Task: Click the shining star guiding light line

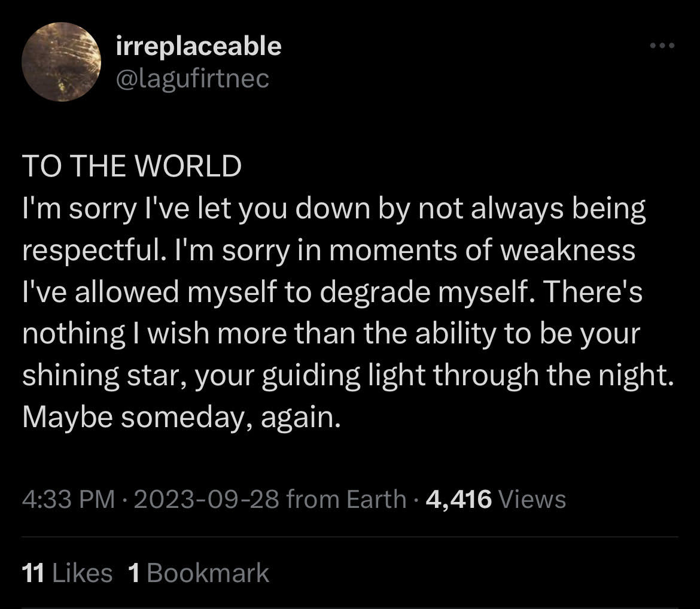Action: pyautogui.click(x=348, y=375)
